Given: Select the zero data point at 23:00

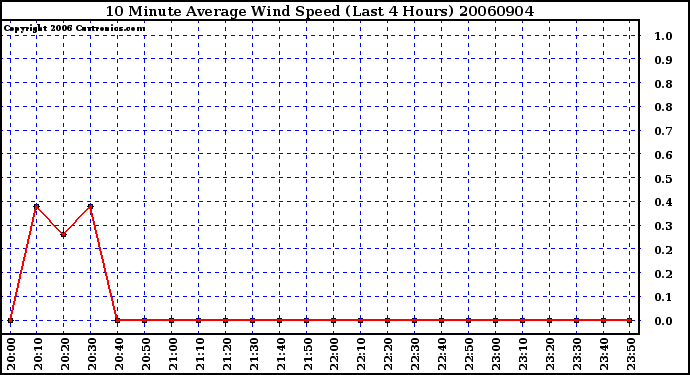Looking at the screenshot, I should click(495, 320).
